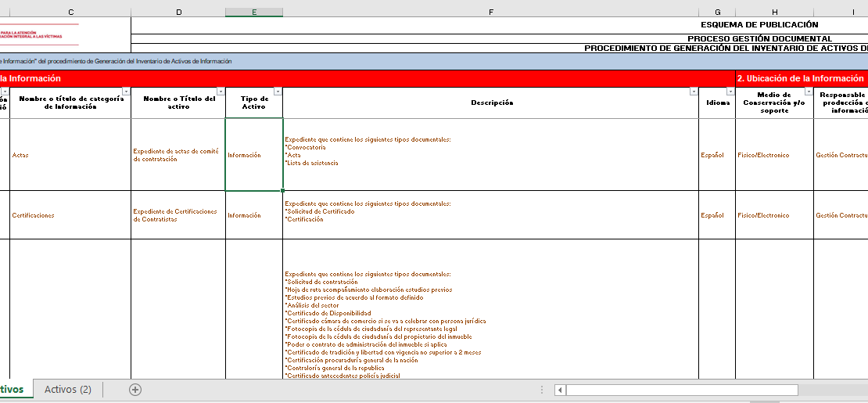Add a new sheet with the plus icon
The image size is (868, 403).
135,389
